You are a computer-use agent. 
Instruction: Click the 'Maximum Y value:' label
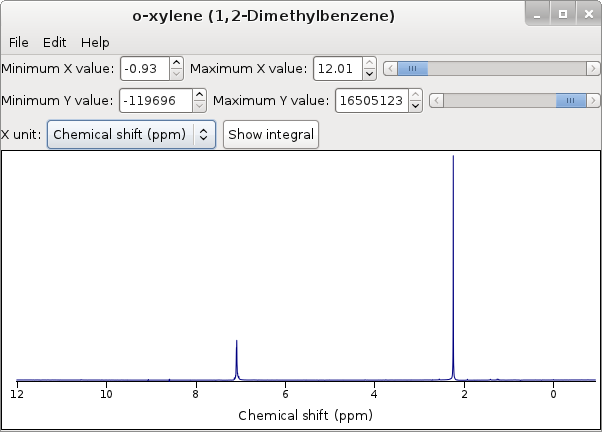coord(271,101)
